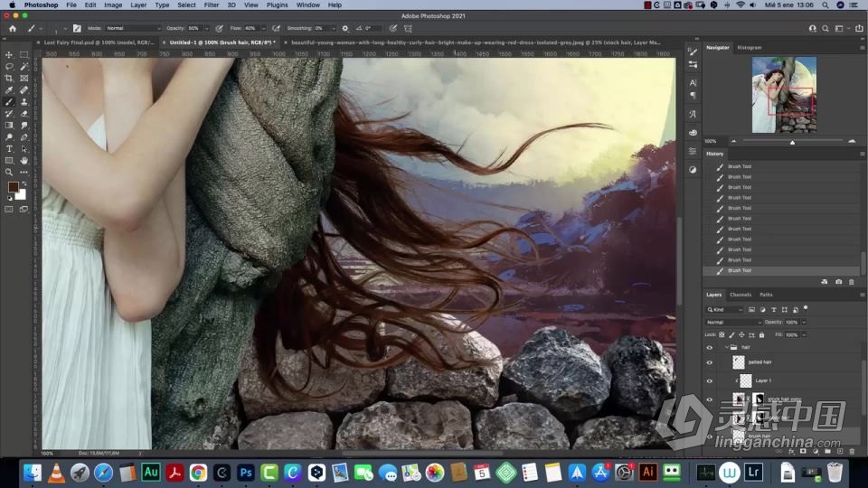Click the foreground color swatch
This screenshot has width=868, height=488.
14,187
